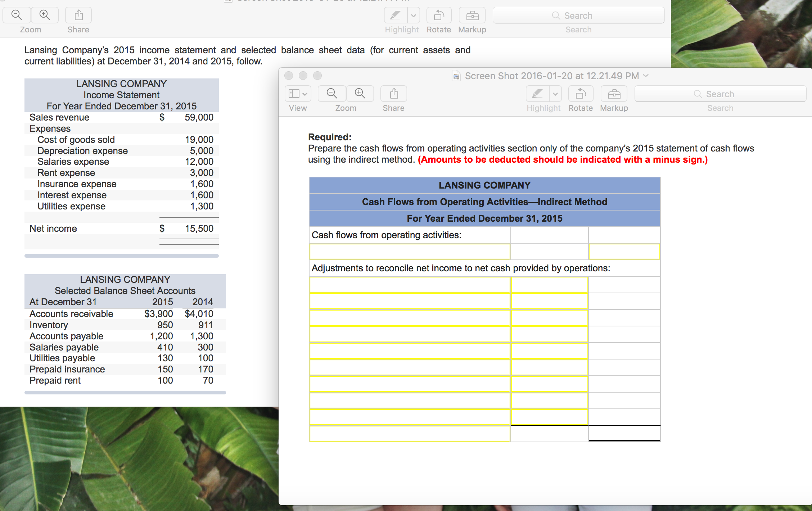This screenshot has width=812, height=511.
Task: Click the Zoom label in the toolbar
Action: pos(30,30)
